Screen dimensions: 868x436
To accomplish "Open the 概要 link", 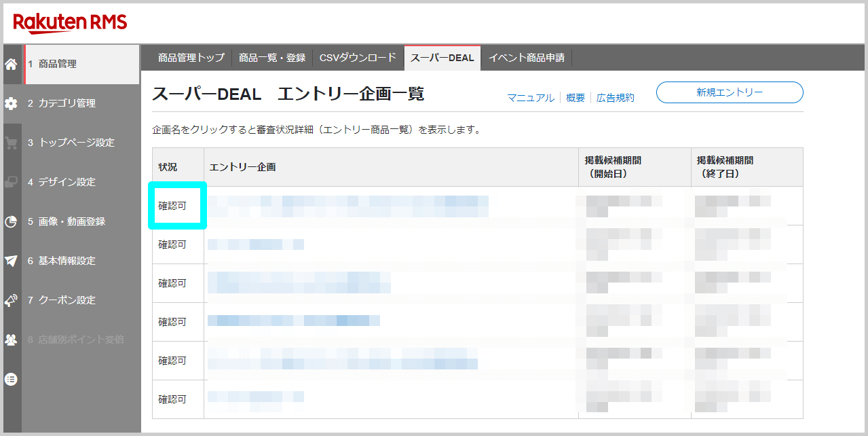I will pos(575,98).
